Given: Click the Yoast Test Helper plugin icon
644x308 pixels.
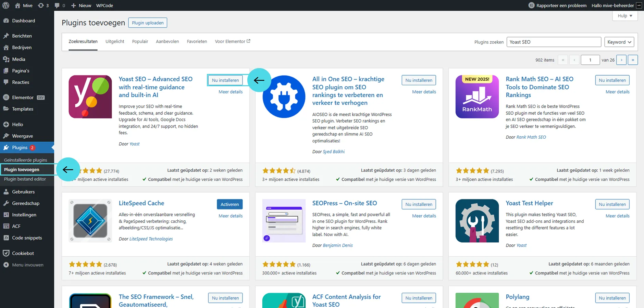Looking at the screenshot, I should tap(477, 221).
